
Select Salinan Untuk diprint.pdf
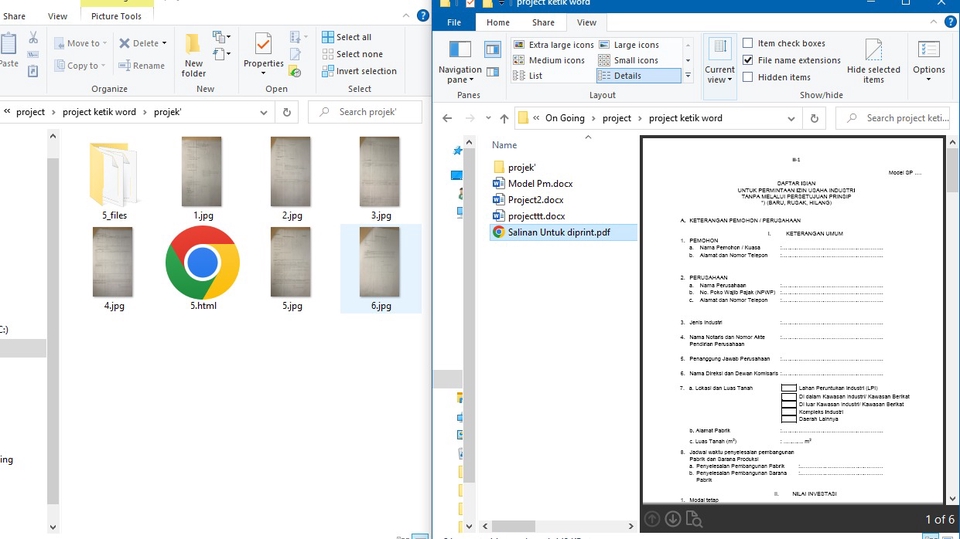pos(563,232)
